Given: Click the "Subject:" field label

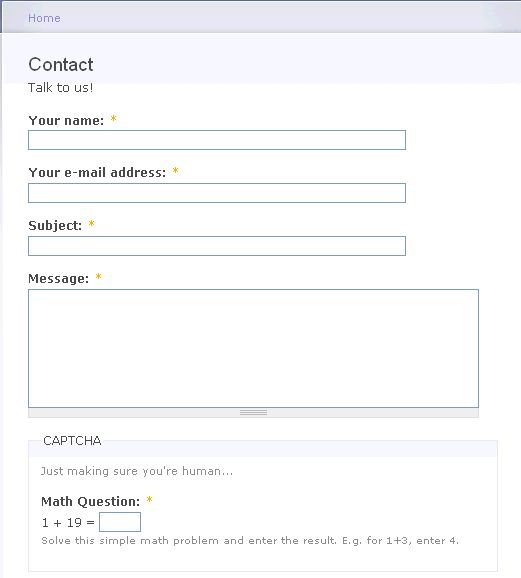Looking at the screenshot, I should (x=55, y=226).
